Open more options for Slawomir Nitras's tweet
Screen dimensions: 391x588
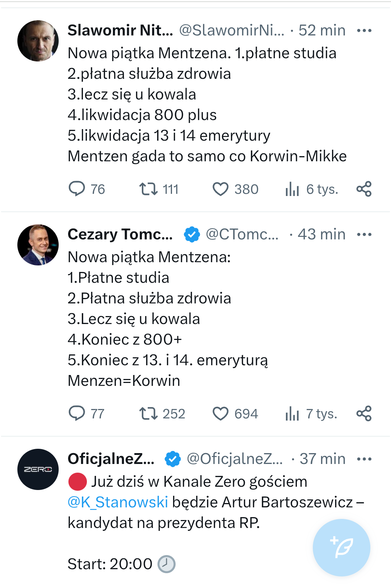(364, 30)
